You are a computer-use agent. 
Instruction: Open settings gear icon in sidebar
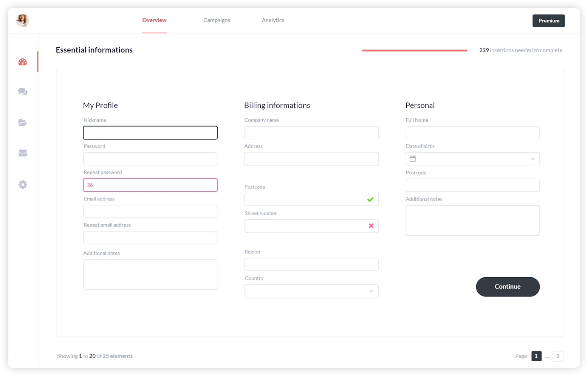23,185
